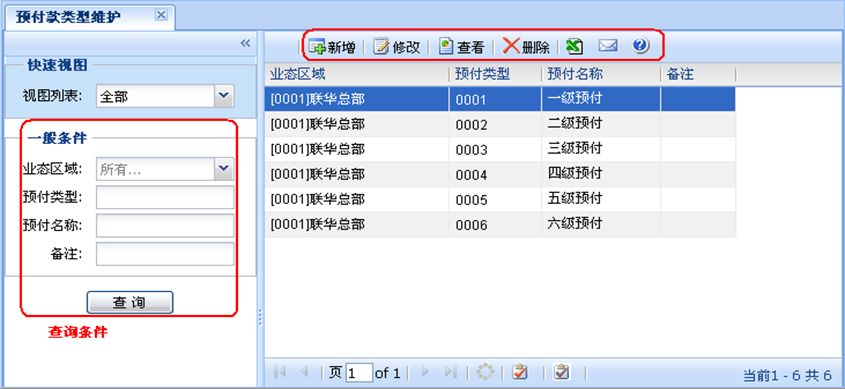Click the 二级预付 cell
845x389 pixels.
tap(601, 124)
